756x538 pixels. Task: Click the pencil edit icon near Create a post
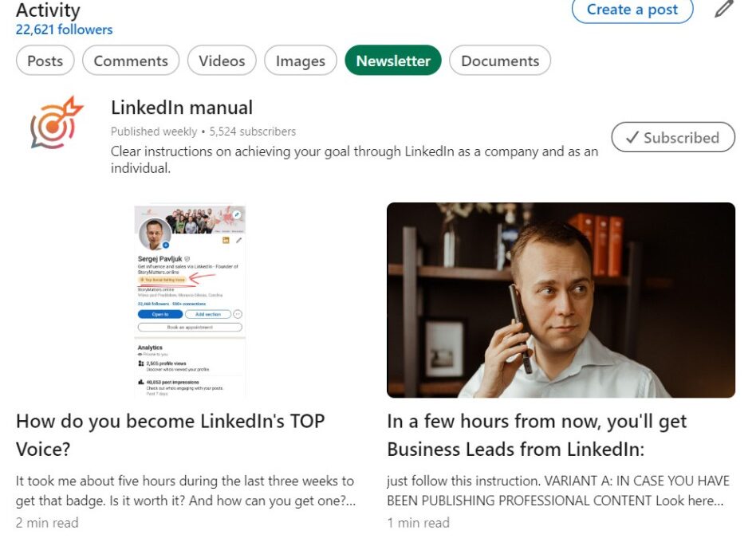coord(723,10)
